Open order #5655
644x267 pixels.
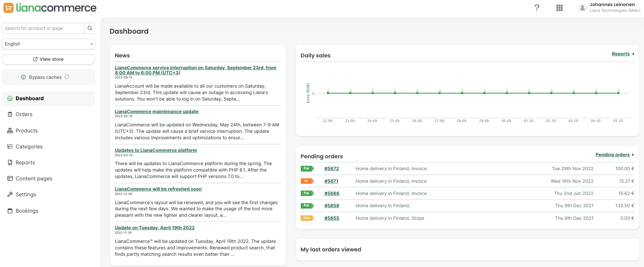tap(332, 218)
